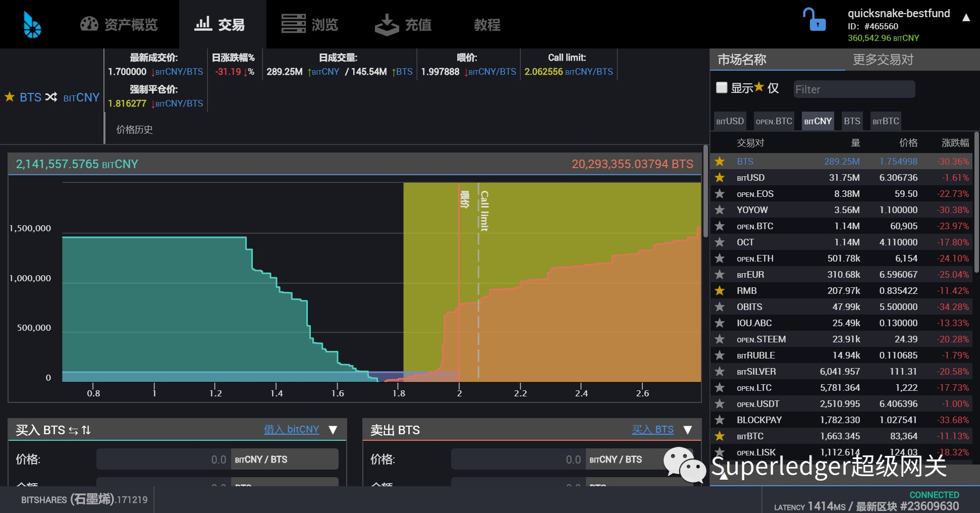Image resolution: width=980 pixels, height=513 pixels.
Task: Click the blue unlock wallet padlock icon
Action: [814, 20]
